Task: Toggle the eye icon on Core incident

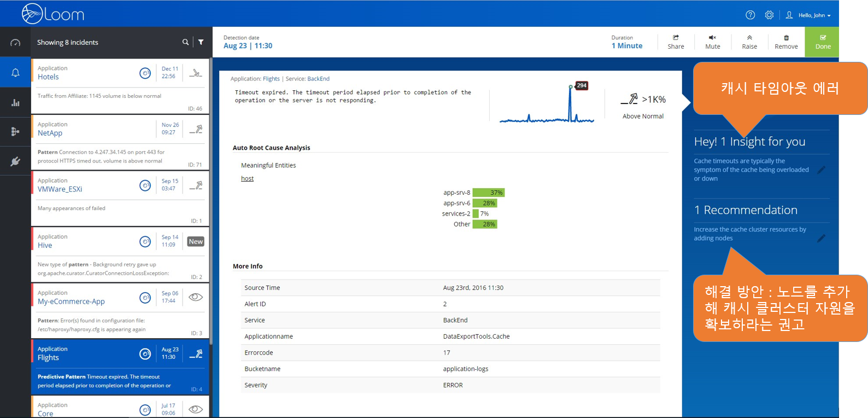Action: pos(196,409)
